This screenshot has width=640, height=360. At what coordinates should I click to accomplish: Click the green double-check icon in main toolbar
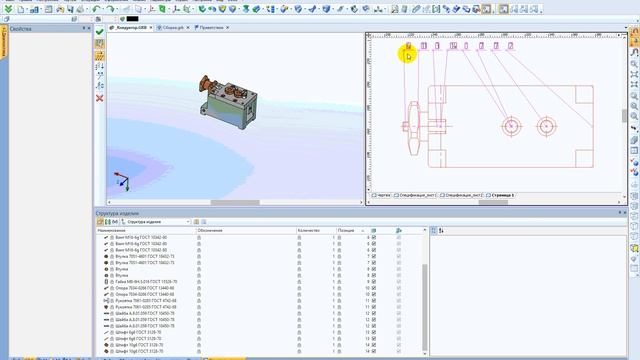[x=9, y=9]
